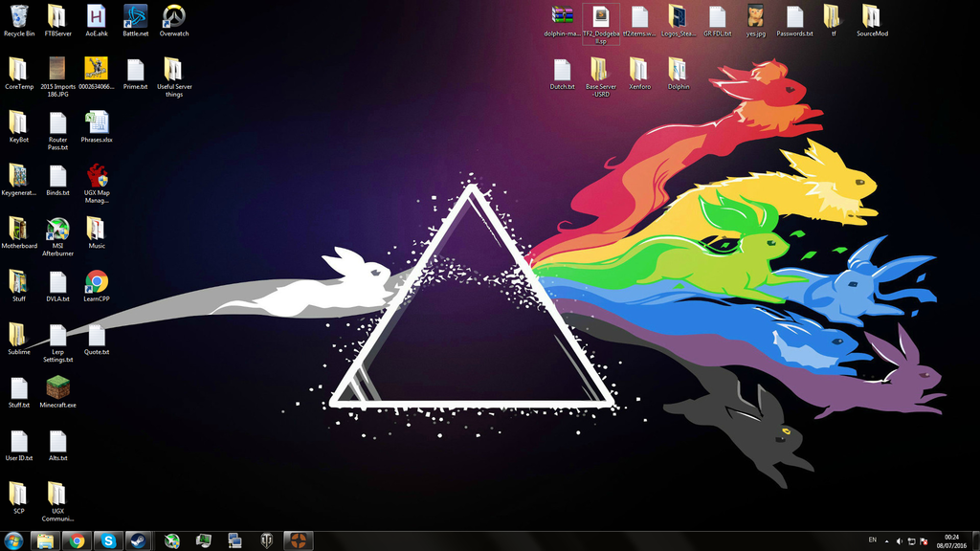Open Skype from the taskbar

click(108, 541)
